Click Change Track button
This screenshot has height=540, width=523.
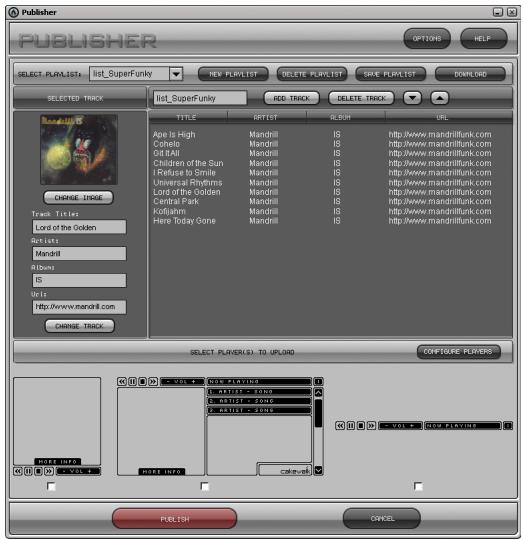pos(80,326)
